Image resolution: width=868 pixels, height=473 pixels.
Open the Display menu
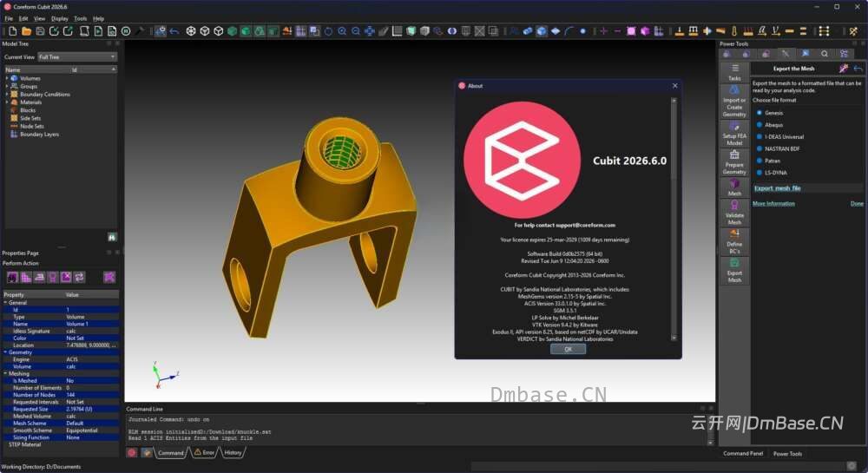(x=60, y=18)
